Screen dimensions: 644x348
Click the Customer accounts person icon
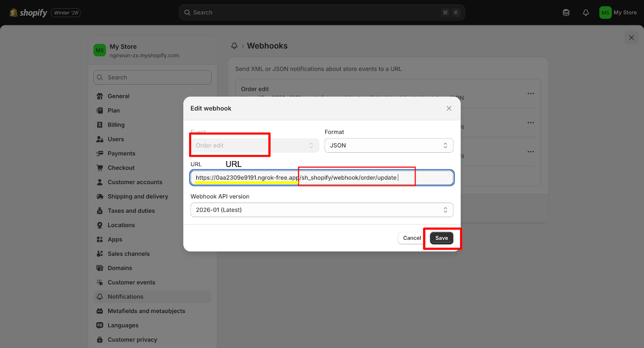(x=100, y=182)
